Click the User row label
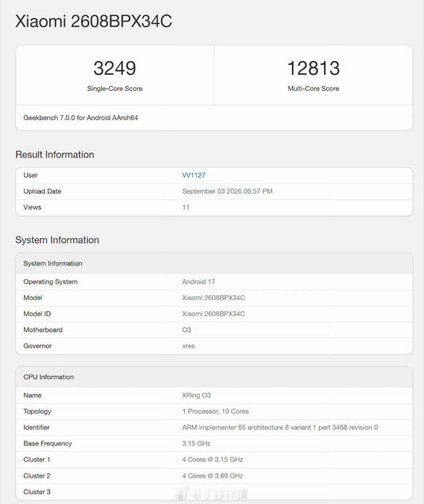 (x=31, y=175)
